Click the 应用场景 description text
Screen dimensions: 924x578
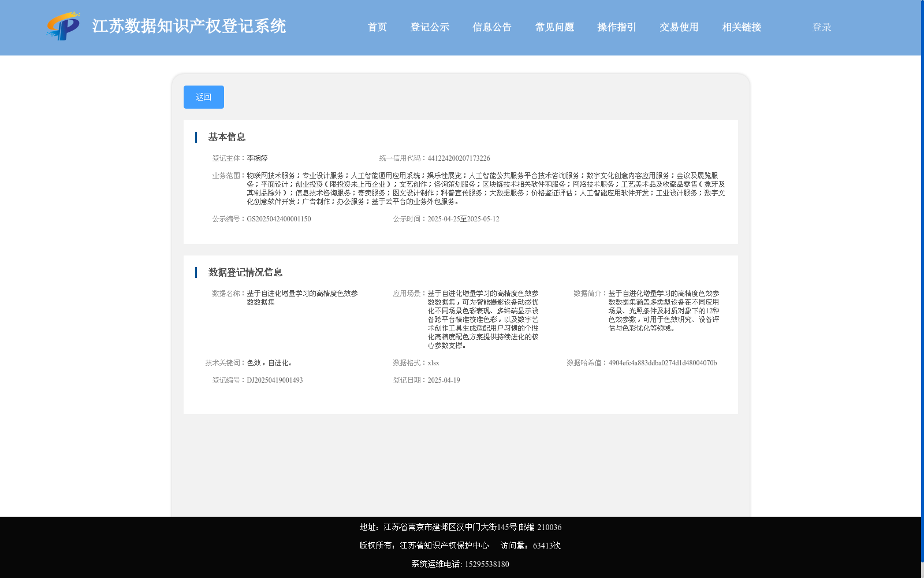pyautogui.click(x=483, y=319)
